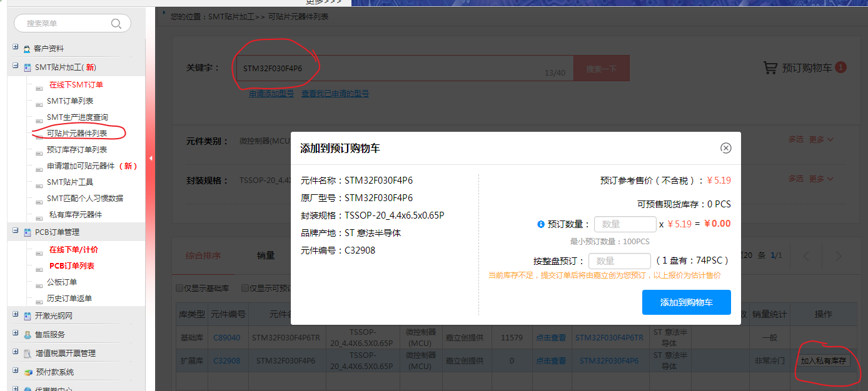Open 预订库存订单列表 in the sidebar
The width and height of the screenshot is (868, 391).
point(76,150)
